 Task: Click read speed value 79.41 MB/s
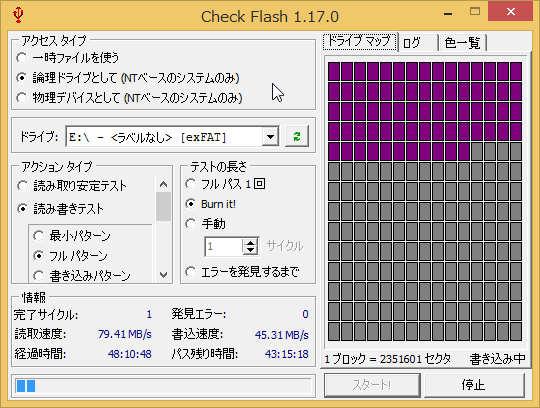(125, 334)
